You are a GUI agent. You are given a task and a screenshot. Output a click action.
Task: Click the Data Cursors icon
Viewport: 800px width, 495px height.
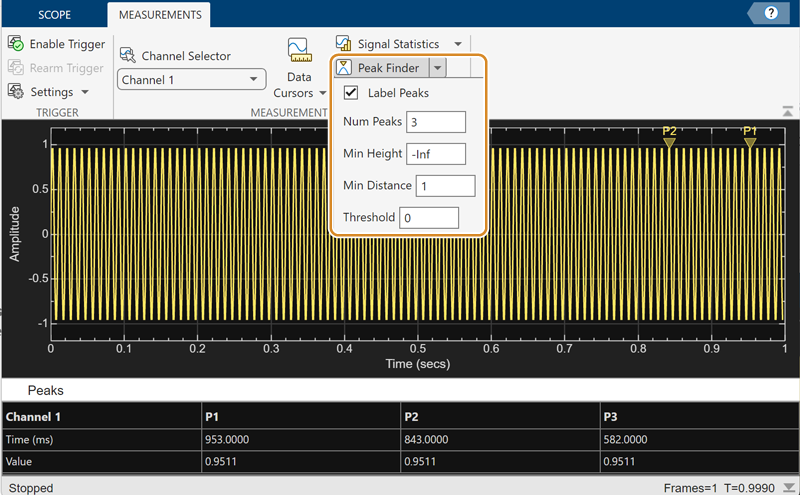[x=298, y=51]
